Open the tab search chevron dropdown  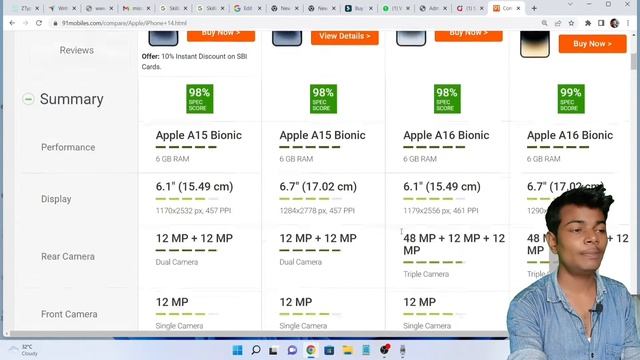(x=570, y=4)
